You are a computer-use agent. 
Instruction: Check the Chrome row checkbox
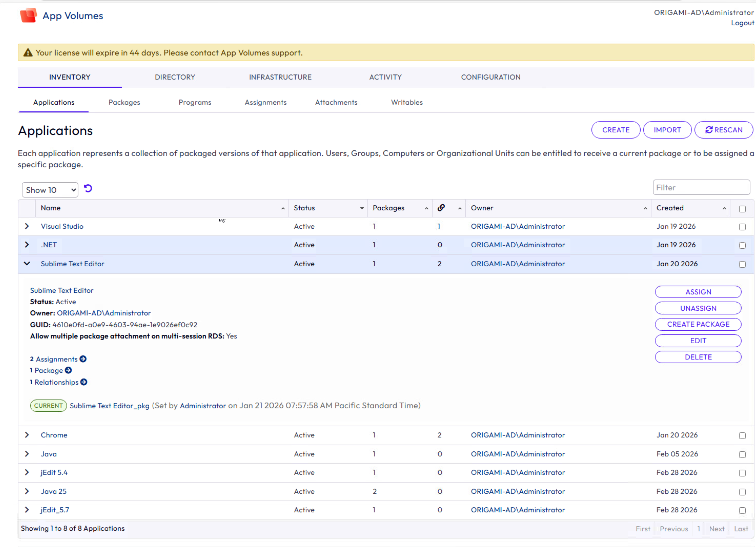742,436
